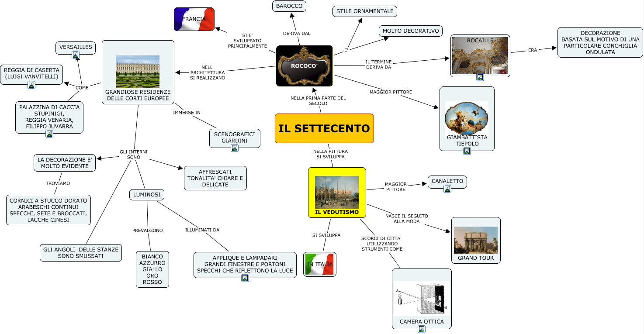
Task: Select the STILE ORNAMENTALE node
Action: pos(365,11)
